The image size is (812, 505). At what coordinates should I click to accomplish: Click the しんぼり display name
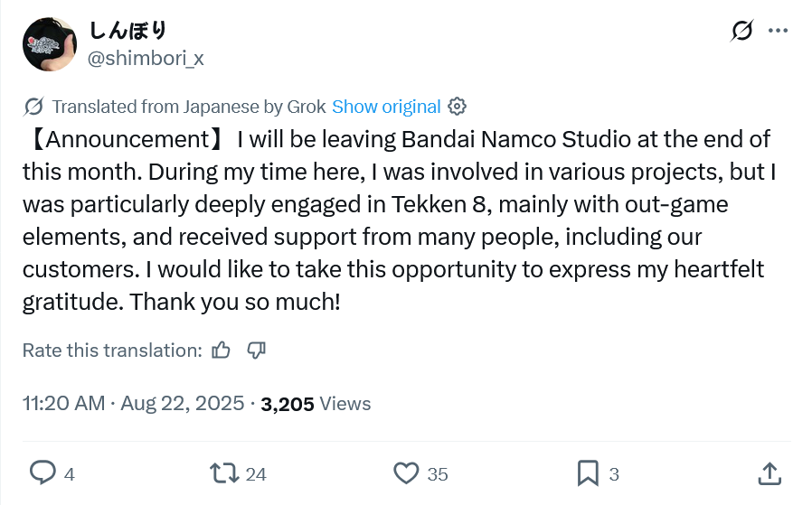127,31
